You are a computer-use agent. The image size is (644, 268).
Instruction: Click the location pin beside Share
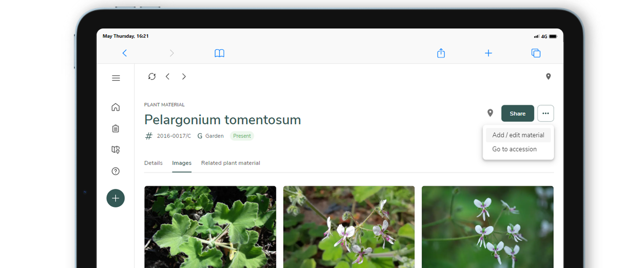point(490,113)
